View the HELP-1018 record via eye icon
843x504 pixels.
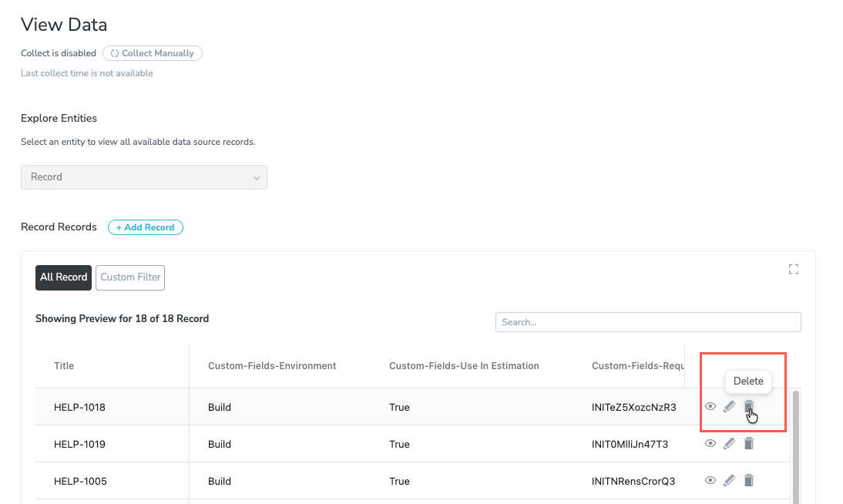point(710,407)
